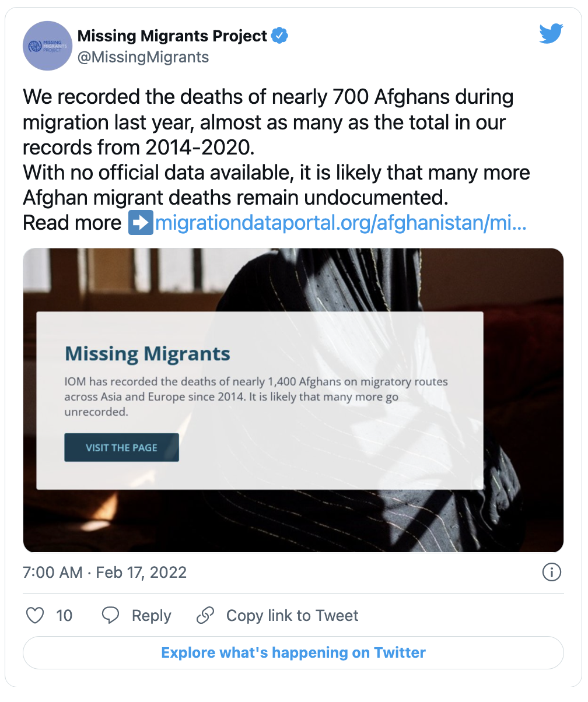Open the Missing Migrants Project display name

point(172,36)
